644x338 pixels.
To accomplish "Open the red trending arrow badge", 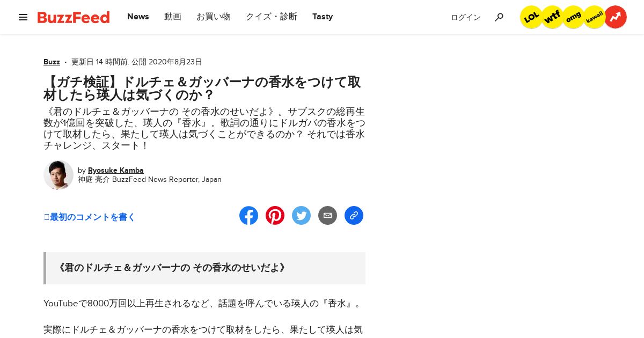I will coord(616,17).
